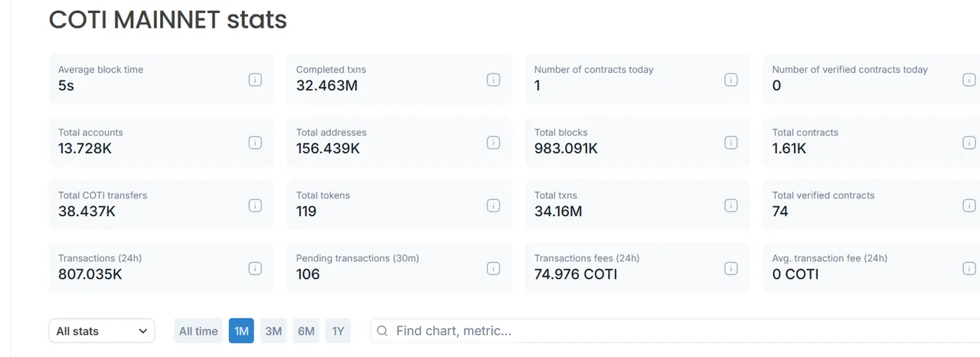Click the 1.61K total contracts value
Viewport: 980px width, 357px height.
[789, 149]
